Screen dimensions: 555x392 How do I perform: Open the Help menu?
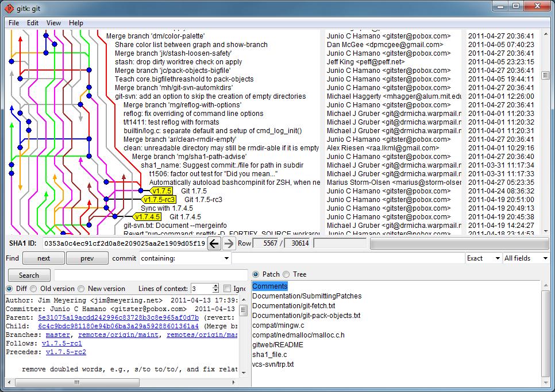coord(76,22)
